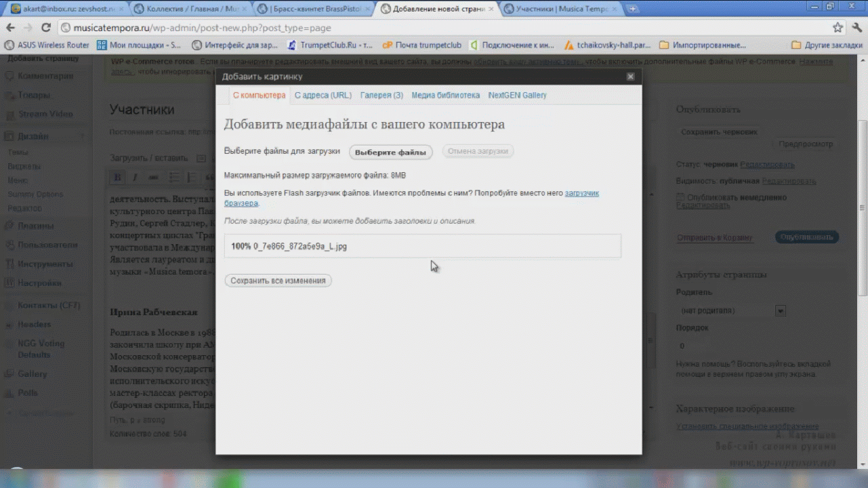
Task: Click the page vertical scrollbar
Action: (x=863, y=207)
